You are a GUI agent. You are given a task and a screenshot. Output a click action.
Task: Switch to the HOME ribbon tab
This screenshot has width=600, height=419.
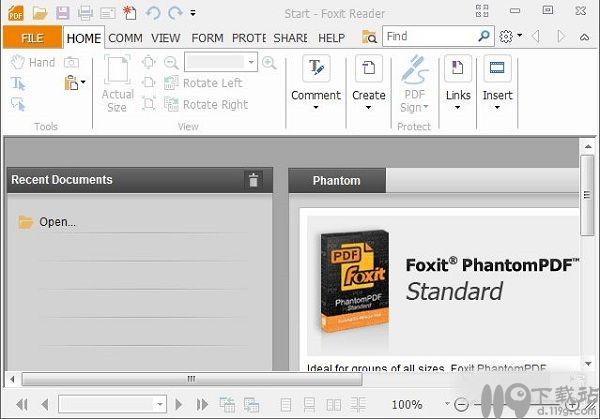click(83, 38)
